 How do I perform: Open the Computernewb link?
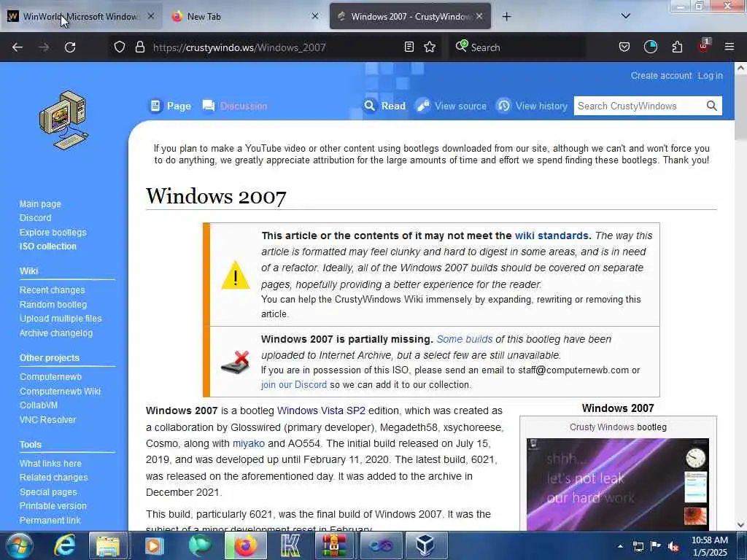point(50,377)
